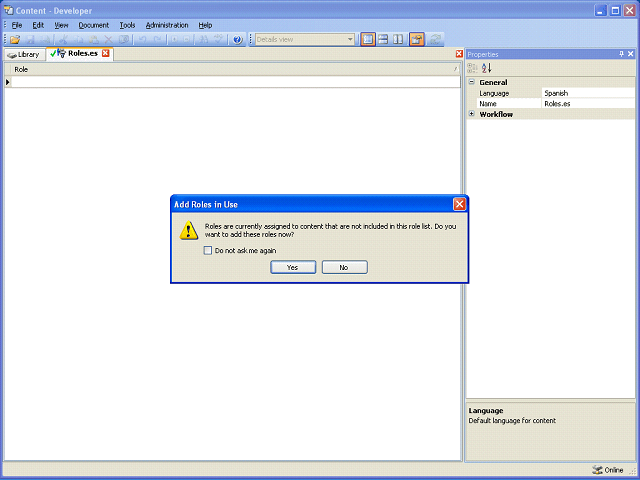Close the Properties panel
640x480 pixels.
click(631, 54)
